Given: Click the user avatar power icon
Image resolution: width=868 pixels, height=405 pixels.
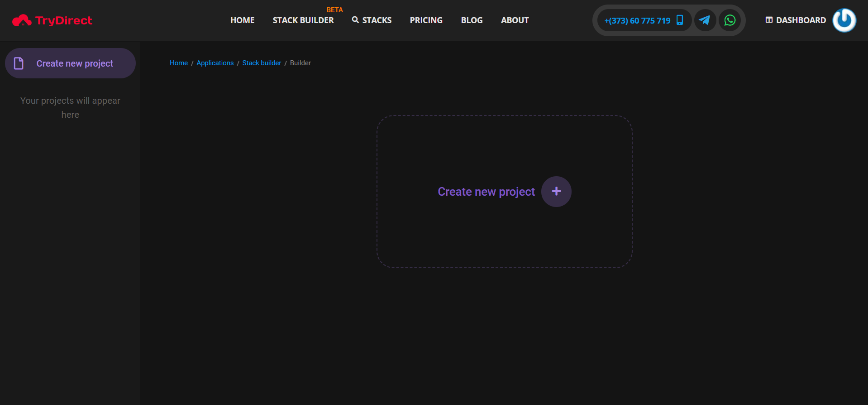Looking at the screenshot, I should pyautogui.click(x=844, y=20).
